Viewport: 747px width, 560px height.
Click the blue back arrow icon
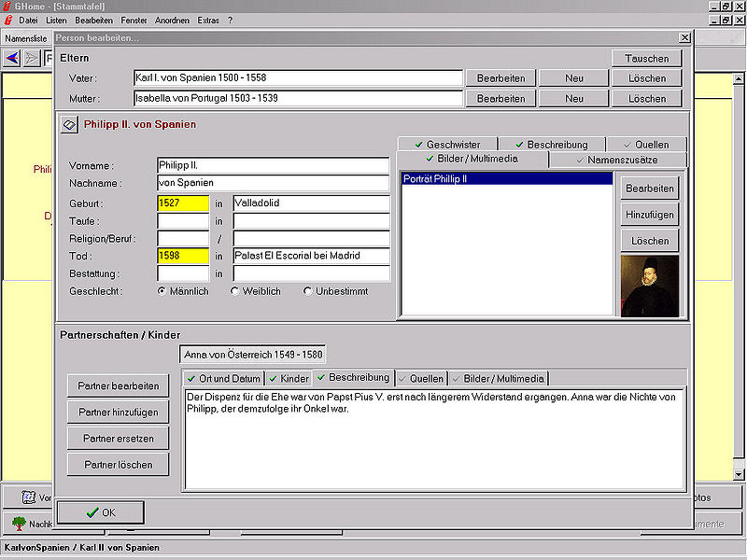[x=12, y=58]
